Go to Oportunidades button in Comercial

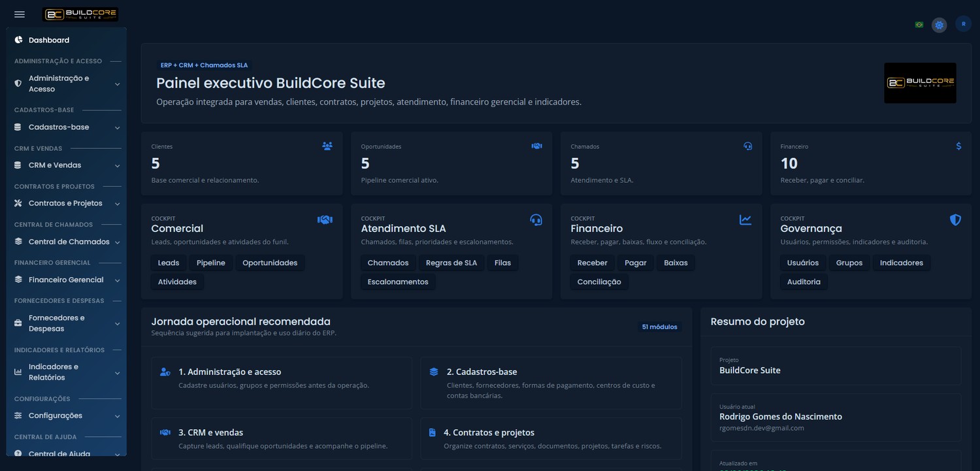(270, 263)
